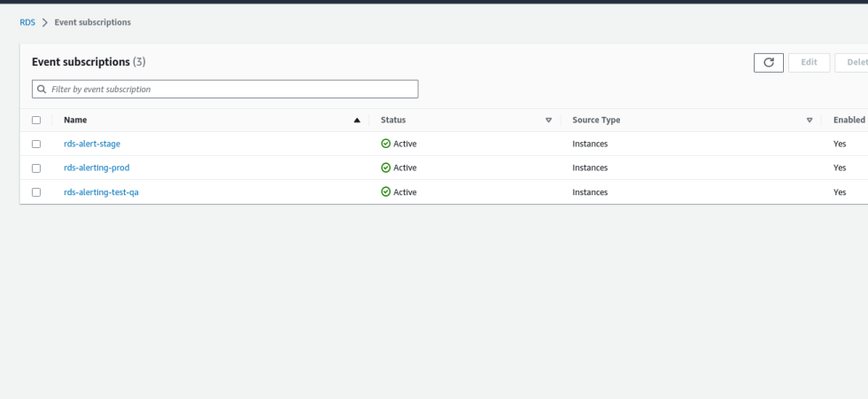Click the Edit button
868x399 pixels.
tap(809, 63)
